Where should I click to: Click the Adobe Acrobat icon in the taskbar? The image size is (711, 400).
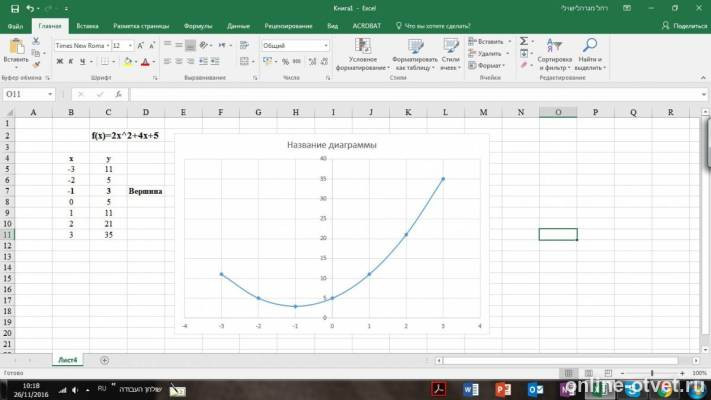tap(438, 389)
